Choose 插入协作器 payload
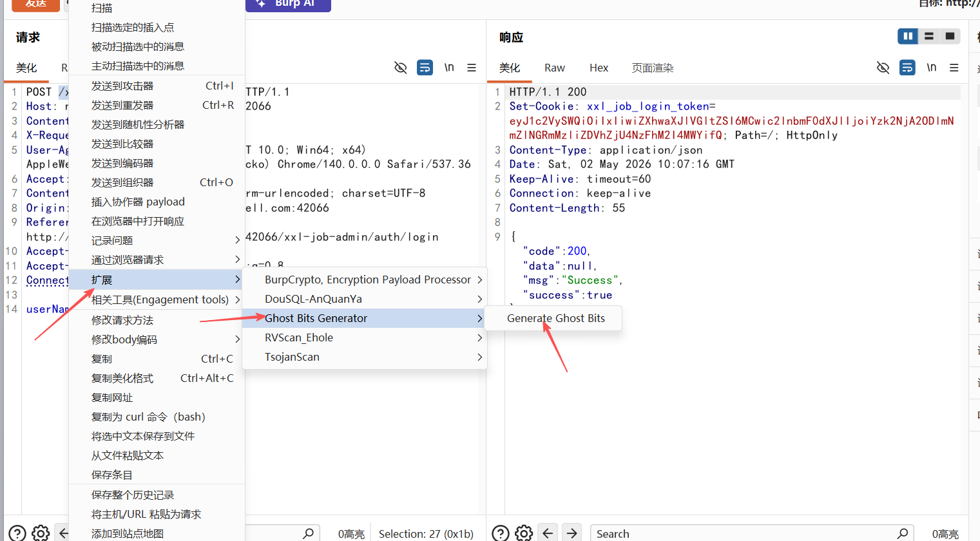This screenshot has height=541, width=980. (157, 202)
